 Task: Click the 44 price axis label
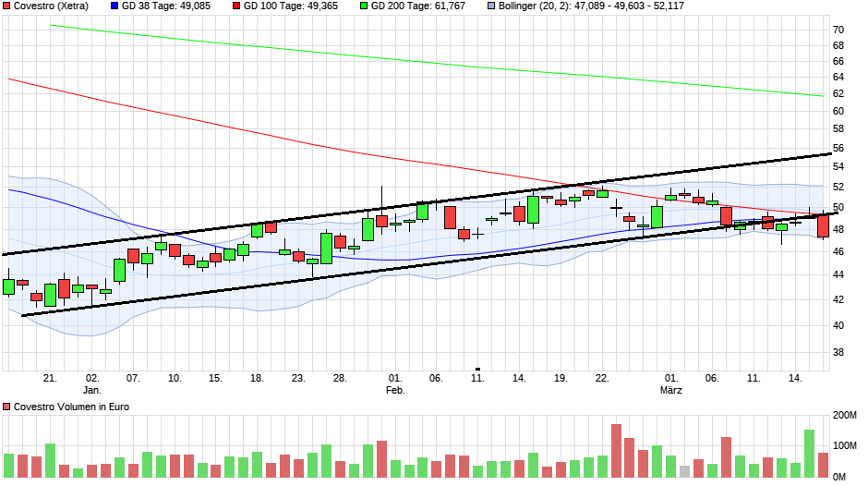[838, 274]
